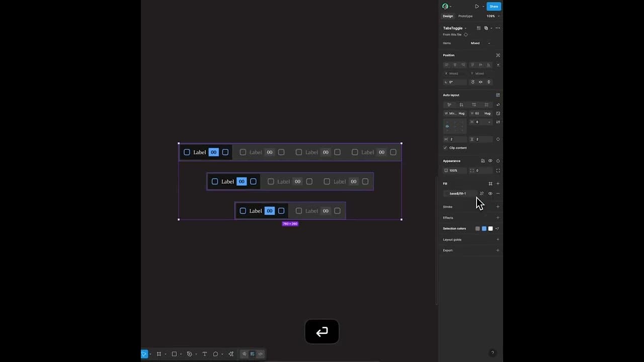The image size is (644, 362).
Task: Open the TabsToggle component name dropdown
Action: tap(455, 28)
